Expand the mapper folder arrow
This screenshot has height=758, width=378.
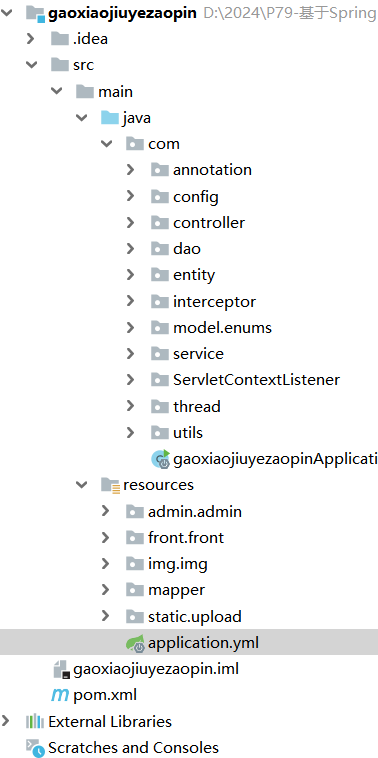(105, 590)
